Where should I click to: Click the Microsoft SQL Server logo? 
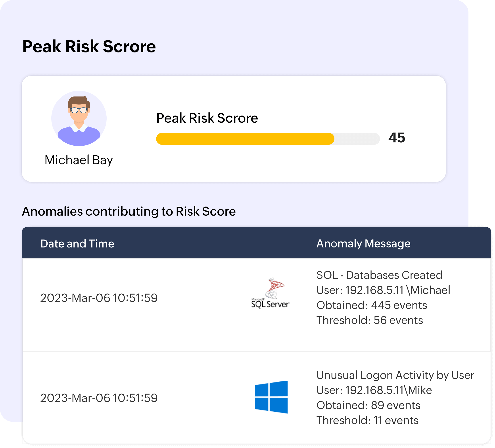point(270,293)
